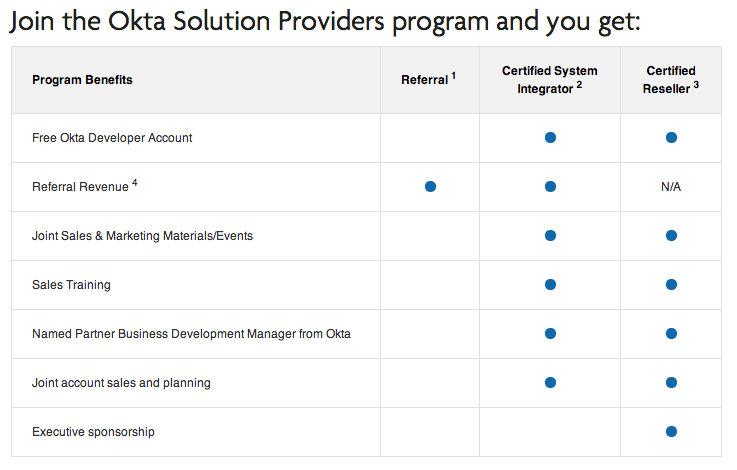Click Executive sponsorship dot for Certified Reseller

point(671,432)
